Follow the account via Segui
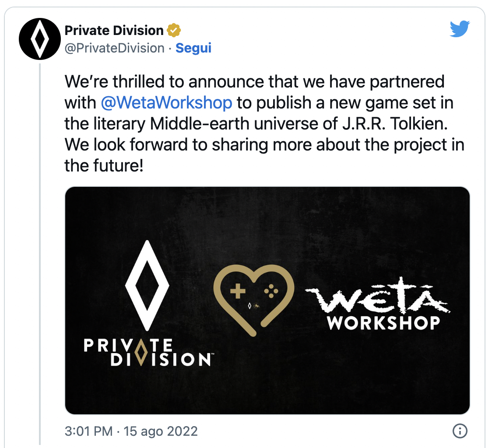Viewport: 492px width, 448px height. click(193, 48)
